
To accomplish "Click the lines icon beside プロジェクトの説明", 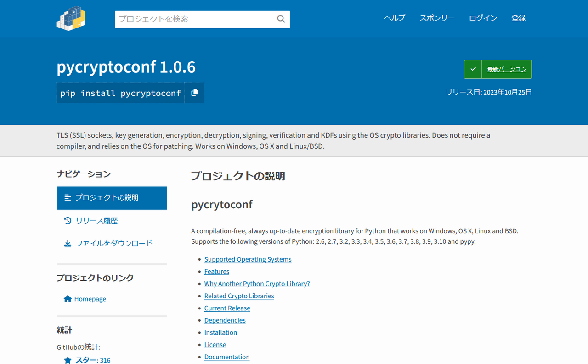I will (68, 197).
